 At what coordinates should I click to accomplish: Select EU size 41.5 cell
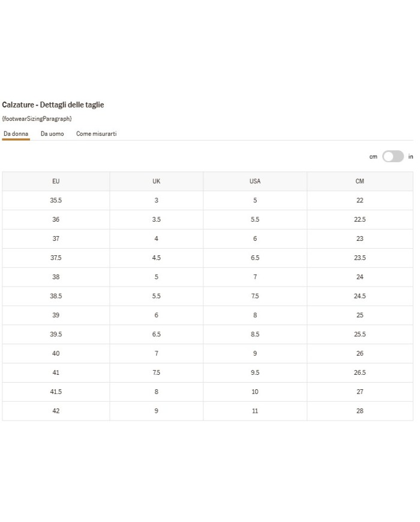coord(56,392)
